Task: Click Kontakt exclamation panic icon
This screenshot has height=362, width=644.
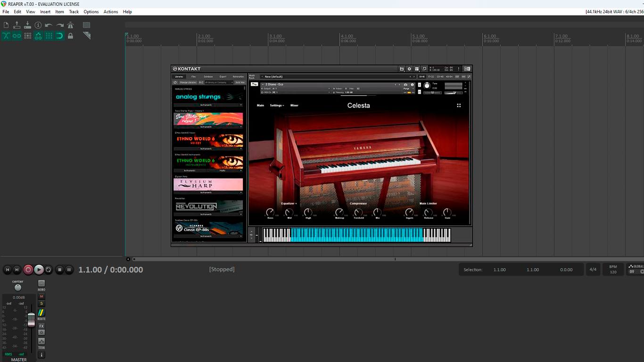Action: 458,69
